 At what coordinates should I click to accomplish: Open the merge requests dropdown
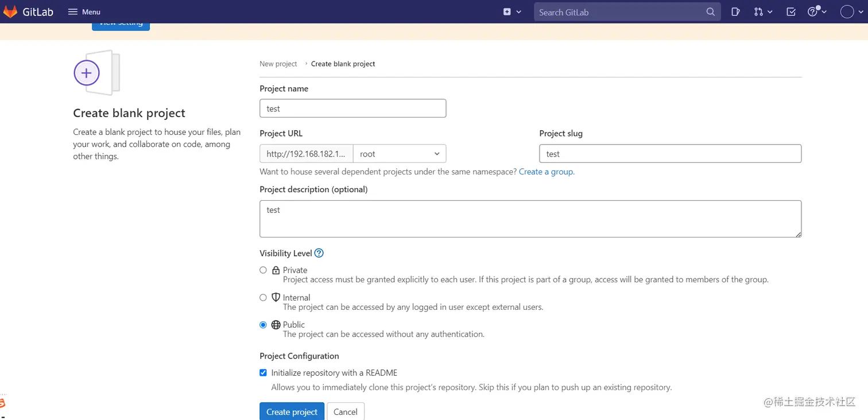coord(763,11)
